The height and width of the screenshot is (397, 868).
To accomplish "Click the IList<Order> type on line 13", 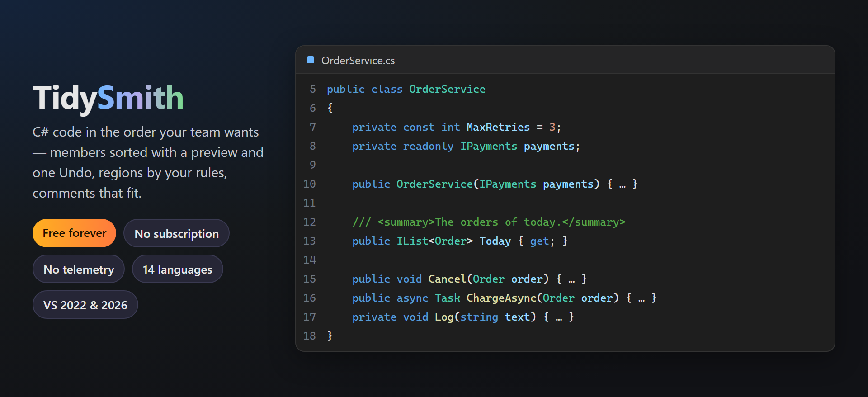I will pyautogui.click(x=435, y=241).
